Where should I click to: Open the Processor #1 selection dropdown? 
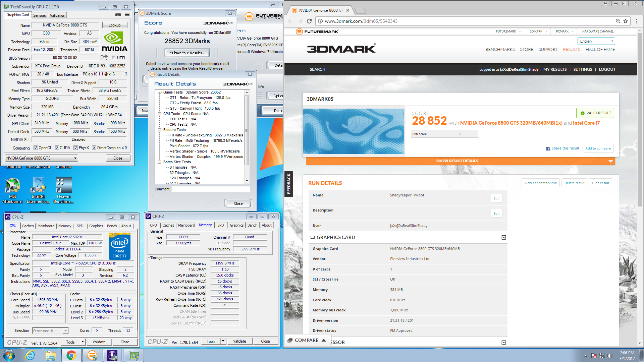click(x=50, y=331)
